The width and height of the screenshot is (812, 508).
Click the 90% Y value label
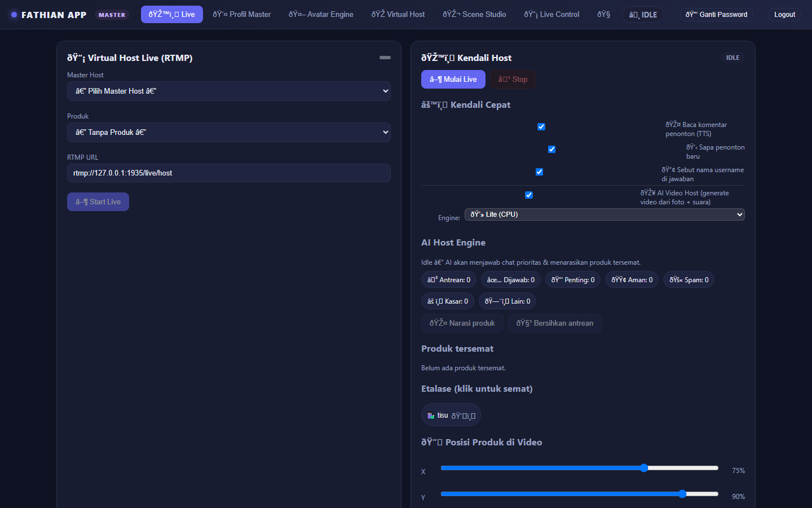[738, 497]
